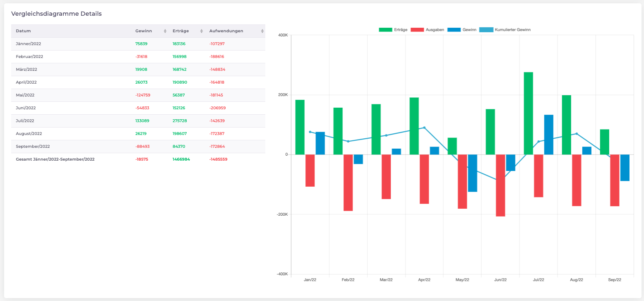
Task: Select the September/2022 row date
Action: click(x=33, y=146)
